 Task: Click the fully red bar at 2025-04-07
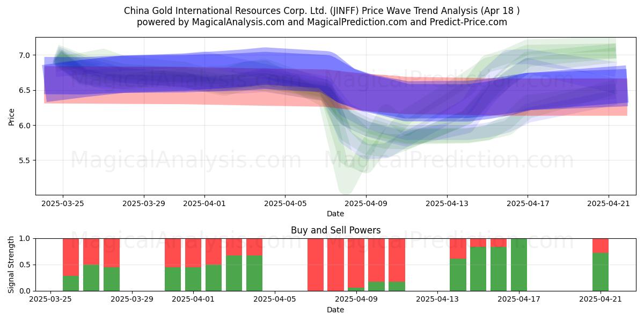click(316, 265)
